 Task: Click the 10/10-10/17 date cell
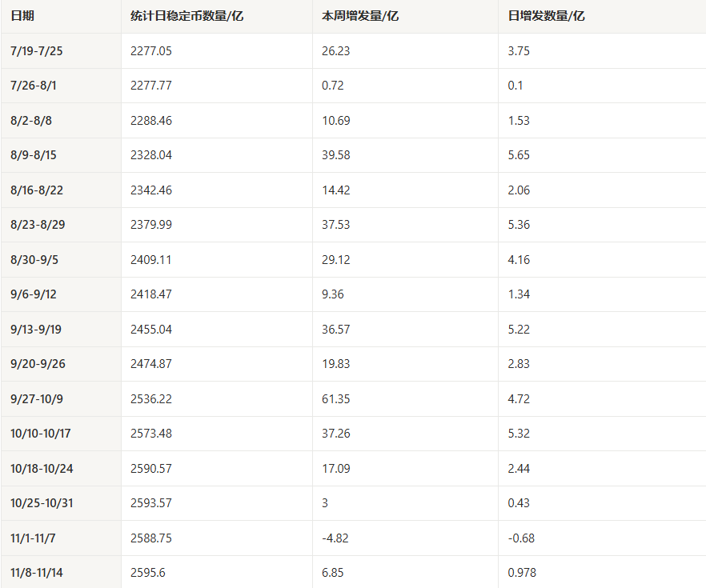[41, 434]
